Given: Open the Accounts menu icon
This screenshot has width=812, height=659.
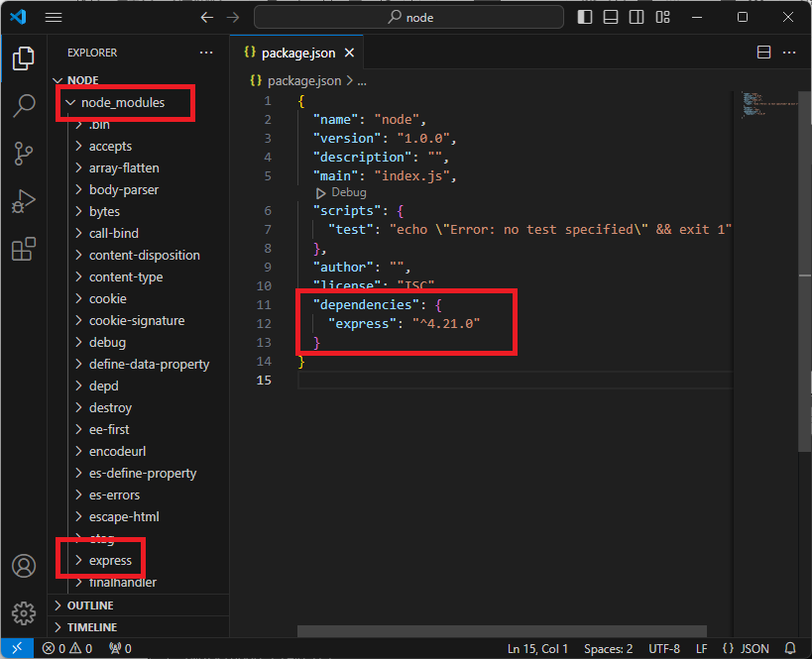Looking at the screenshot, I should [24, 566].
